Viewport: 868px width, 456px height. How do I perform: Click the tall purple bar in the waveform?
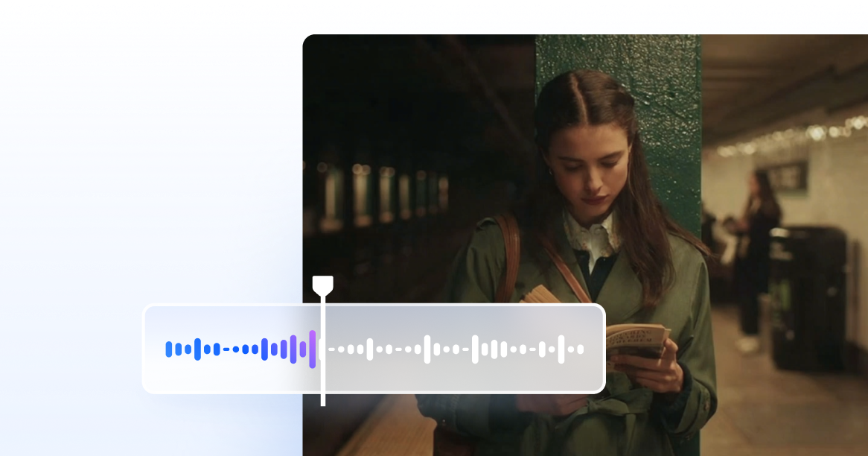pos(313,349)
